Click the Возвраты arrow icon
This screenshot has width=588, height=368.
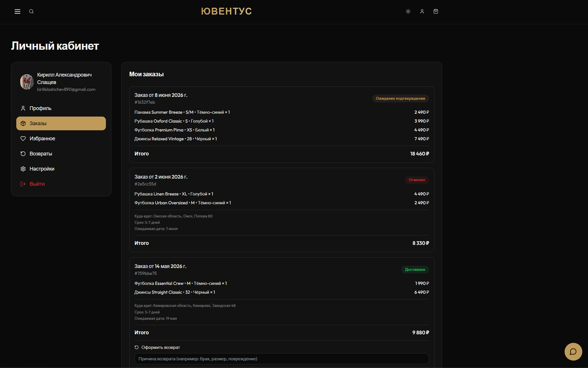click(23, 154)
